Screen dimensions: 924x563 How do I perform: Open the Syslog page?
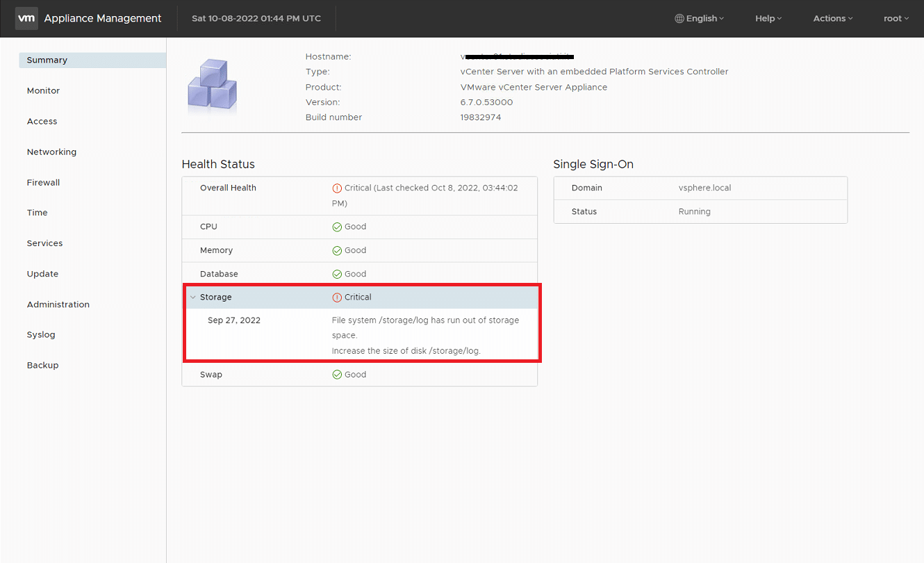pos(40,335)
